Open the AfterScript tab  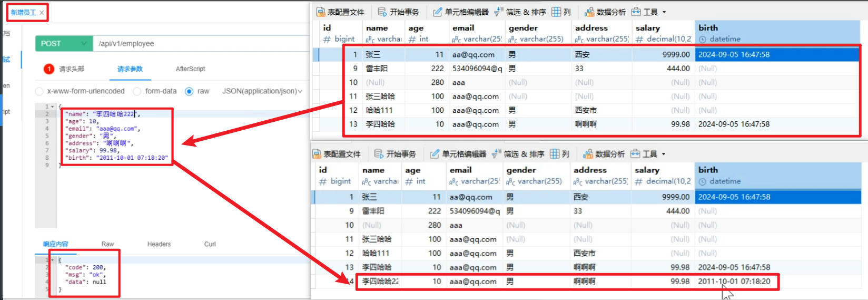coord(190,69)
